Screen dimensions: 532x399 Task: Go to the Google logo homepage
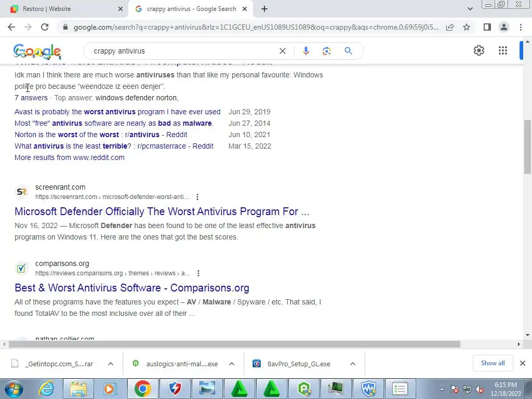(x=37, y=51)
